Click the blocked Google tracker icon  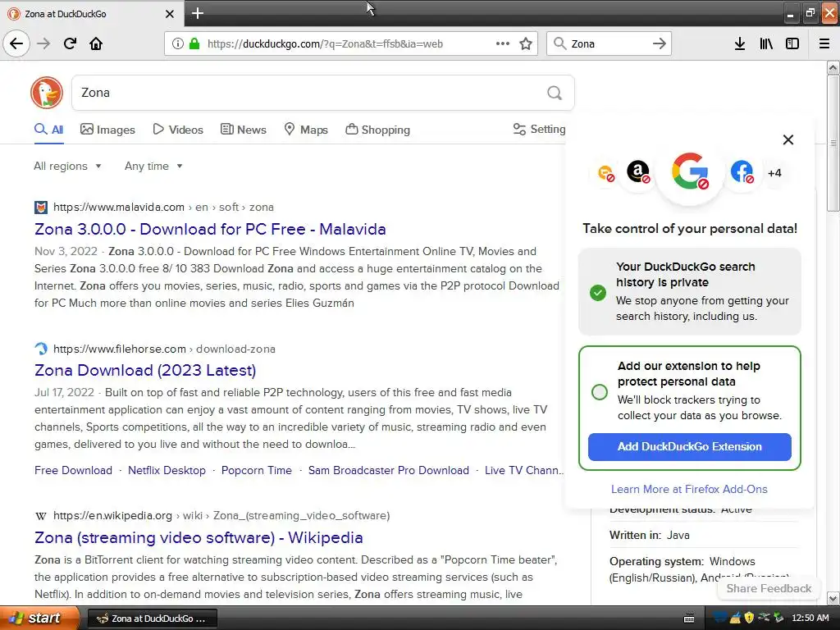(x=690, y=171)
